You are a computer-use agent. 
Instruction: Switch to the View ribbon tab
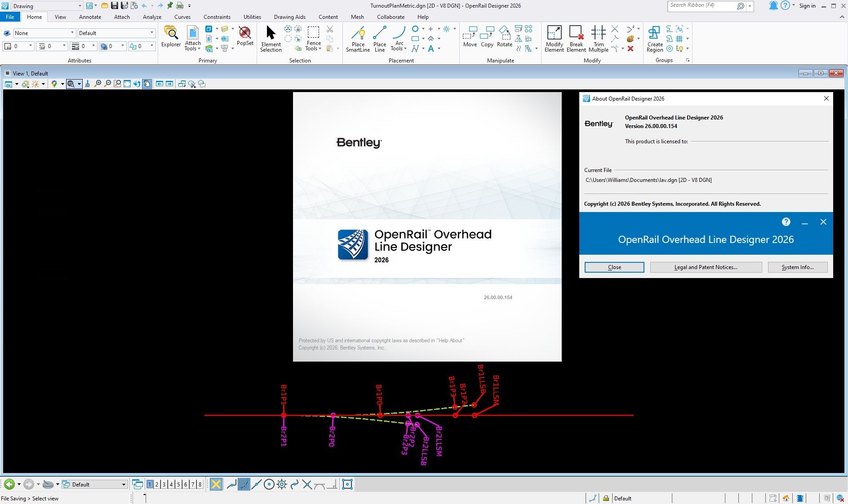[60, 17]
